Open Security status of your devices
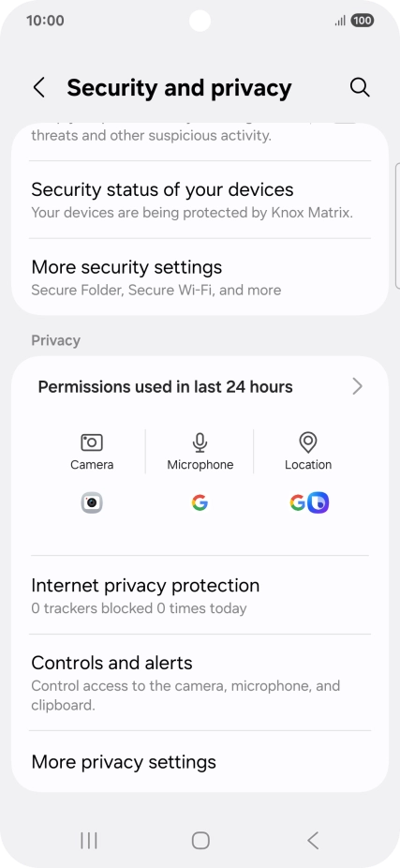The width and height of the screenshot is (400, 868). coord(200,200)
